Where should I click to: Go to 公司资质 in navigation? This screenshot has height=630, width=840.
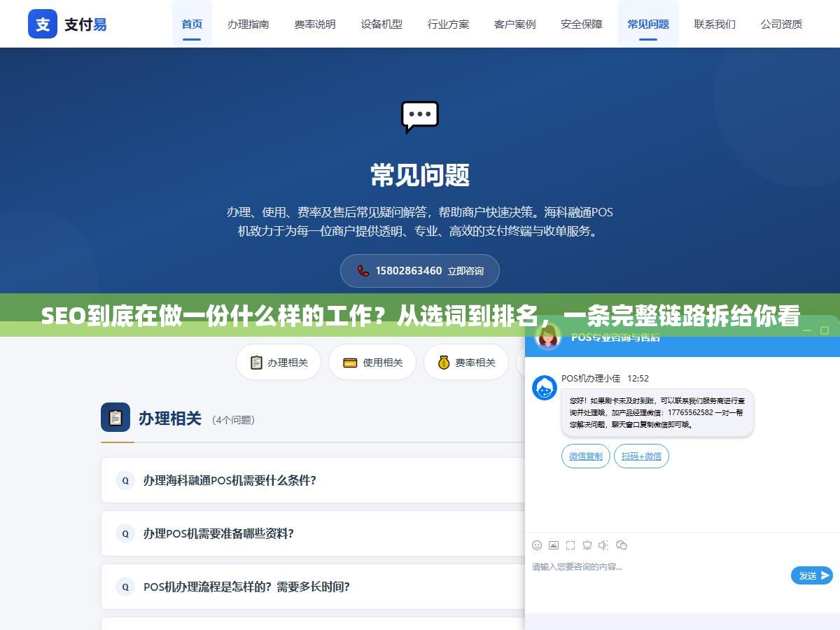pos(782,24)
